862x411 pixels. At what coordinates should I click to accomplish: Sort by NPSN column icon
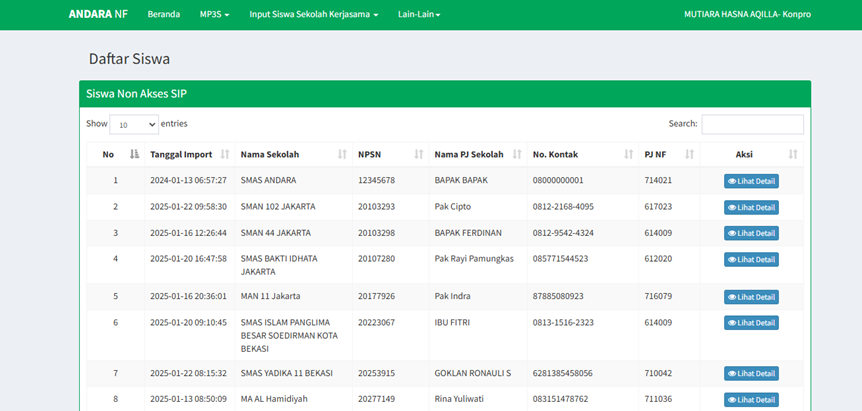[x=418, y=154]
